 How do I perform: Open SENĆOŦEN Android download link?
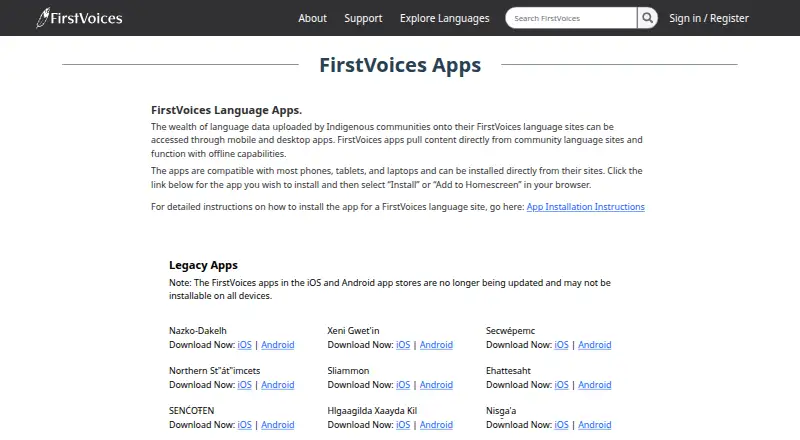pos(278,424)
